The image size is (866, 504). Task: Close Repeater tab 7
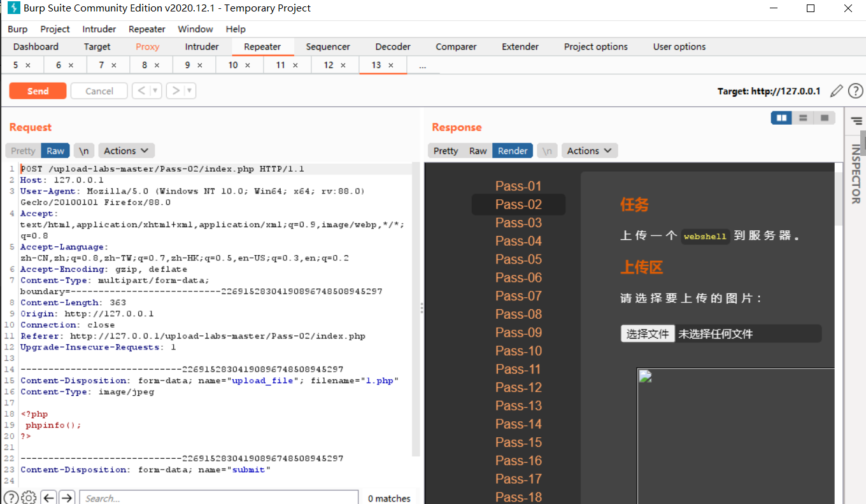114,65
